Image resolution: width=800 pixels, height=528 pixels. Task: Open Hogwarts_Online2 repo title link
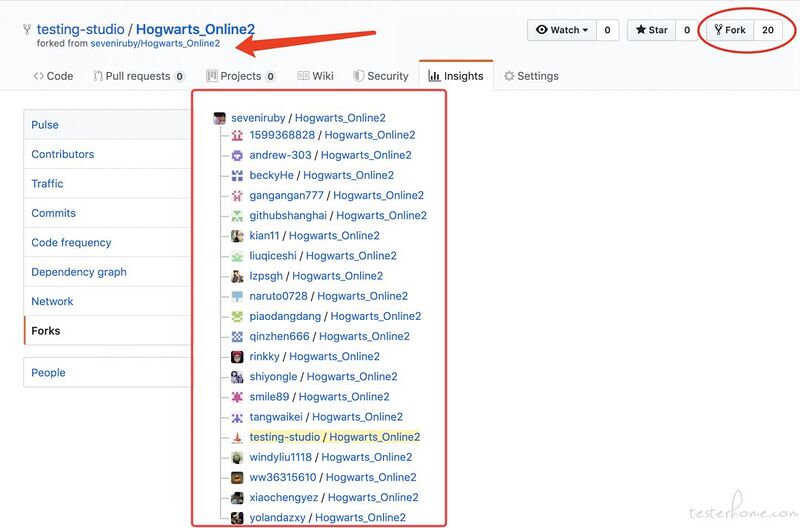tap(195, 29)
